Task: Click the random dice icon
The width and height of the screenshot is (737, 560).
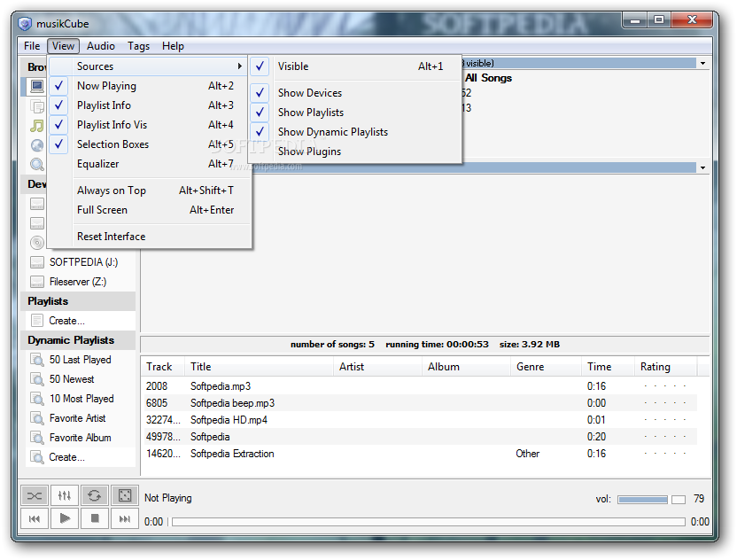Action: click(125, 495)
